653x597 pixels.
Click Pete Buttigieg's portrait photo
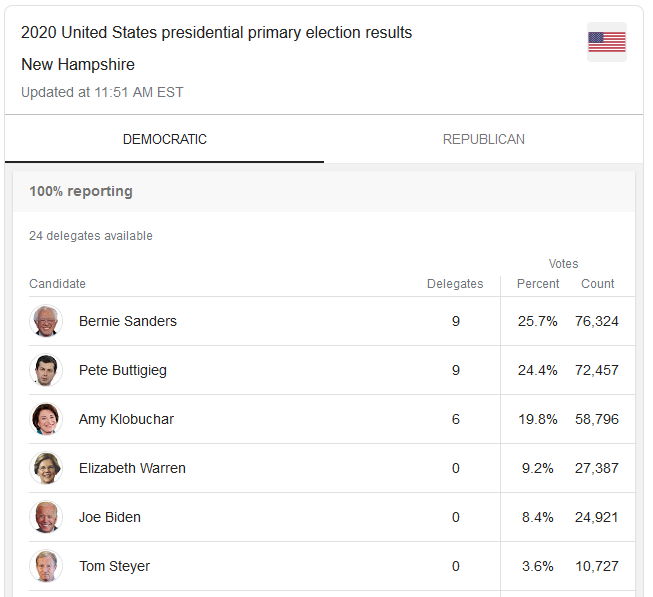[x=46, y=370]
